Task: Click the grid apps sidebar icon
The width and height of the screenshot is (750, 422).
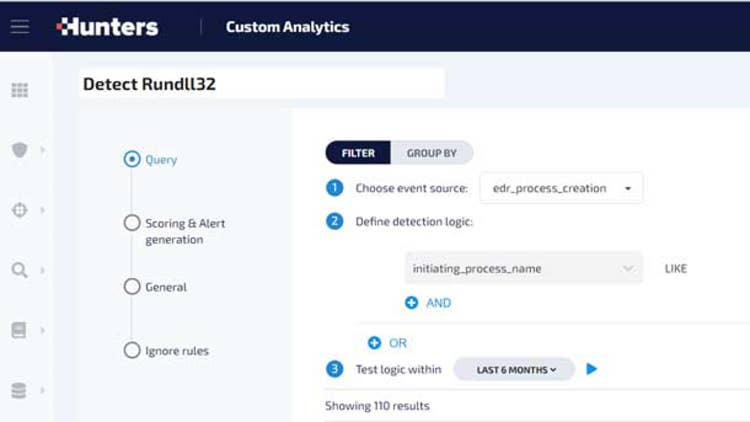Action: coord(19,90)
